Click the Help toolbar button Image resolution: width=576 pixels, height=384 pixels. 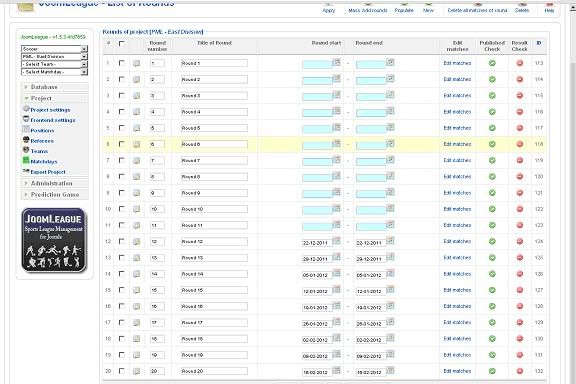(549, 7)
